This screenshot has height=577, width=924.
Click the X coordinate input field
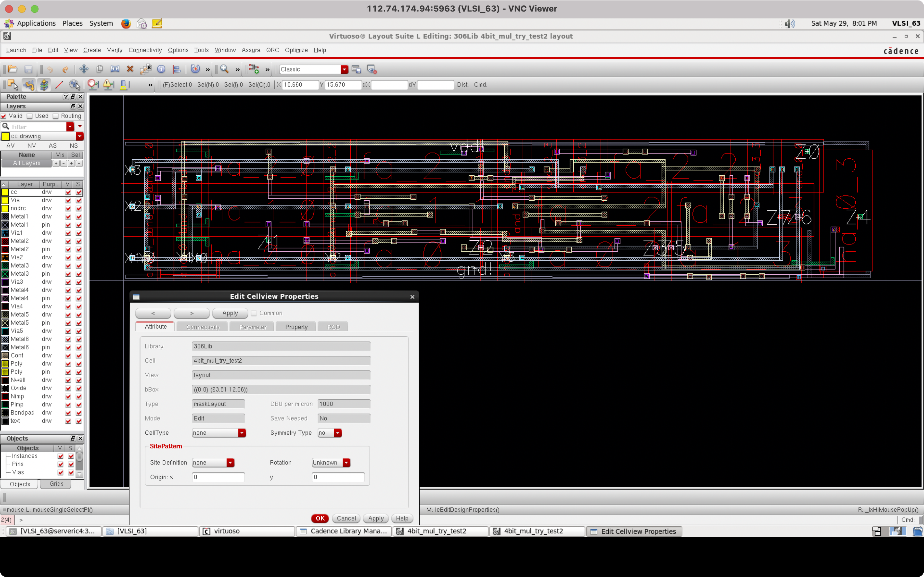coord(300,85)
